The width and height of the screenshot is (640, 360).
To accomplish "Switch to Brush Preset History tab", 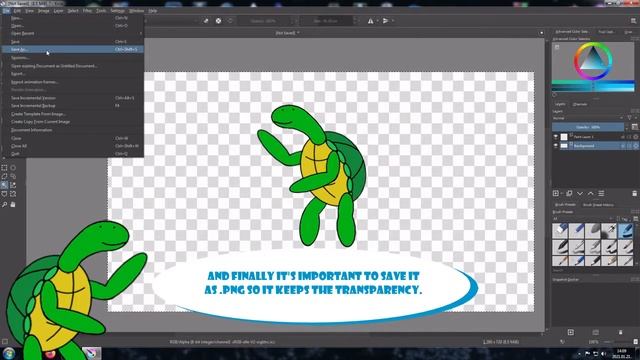I will pyautogui.click(x=598, y=205).
